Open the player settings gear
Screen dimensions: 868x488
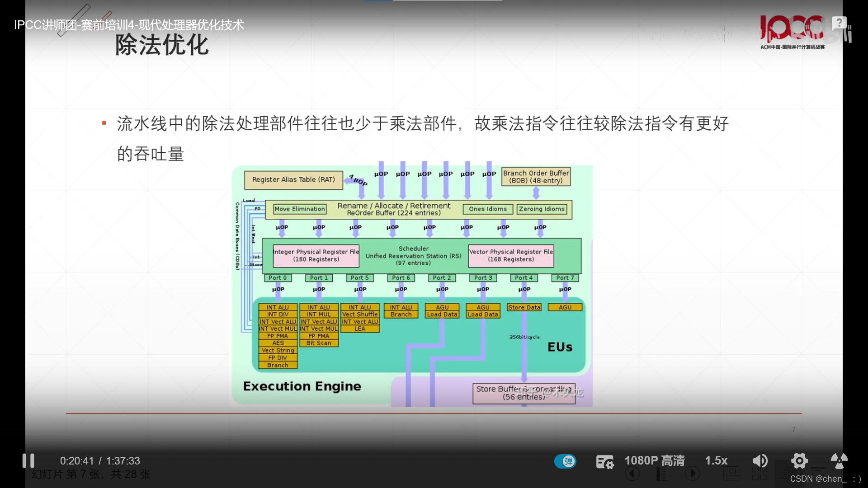[x=799, y=461]
